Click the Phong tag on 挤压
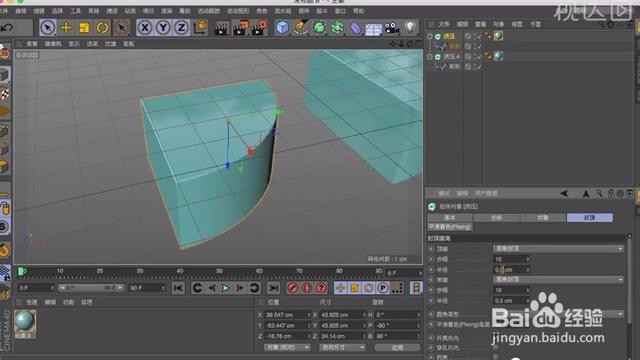The width and height of the screenshot is (640, 360). click(488, 36)
